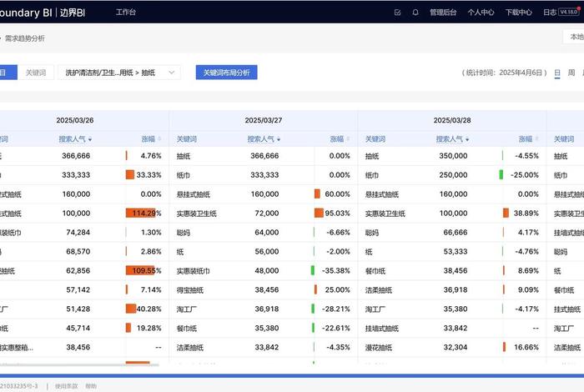This screenshot has width=584, height=392.
Task: Open 管理后台 from the top menu
Action: [x=443, y=13]
